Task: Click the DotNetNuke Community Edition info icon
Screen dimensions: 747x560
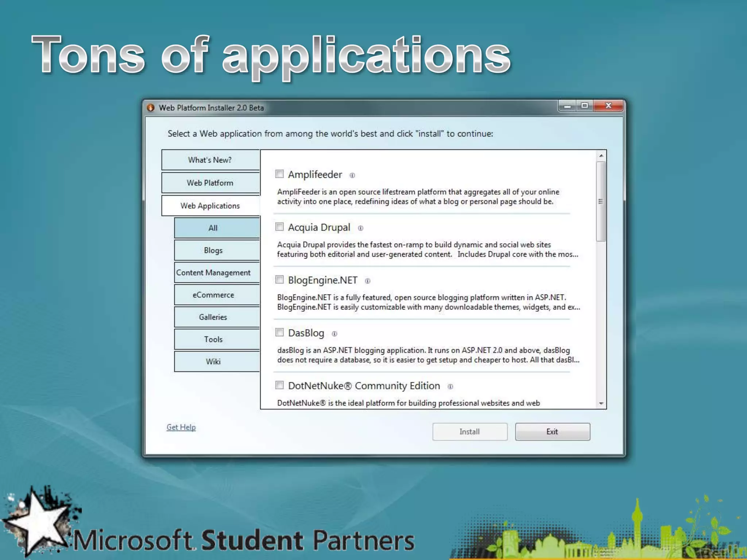Action: pyautogui.click(x=450, y=387)
